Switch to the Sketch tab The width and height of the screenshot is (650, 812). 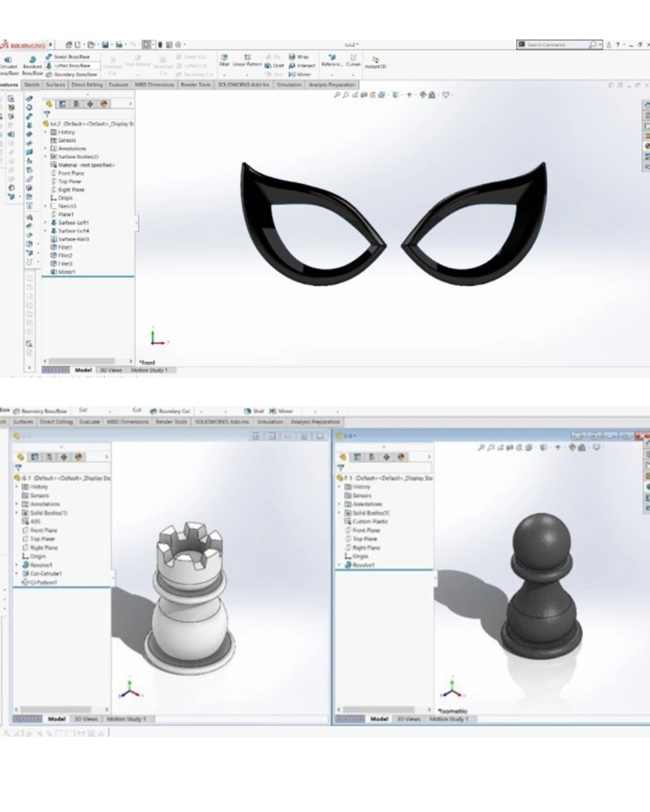[31, 85]
